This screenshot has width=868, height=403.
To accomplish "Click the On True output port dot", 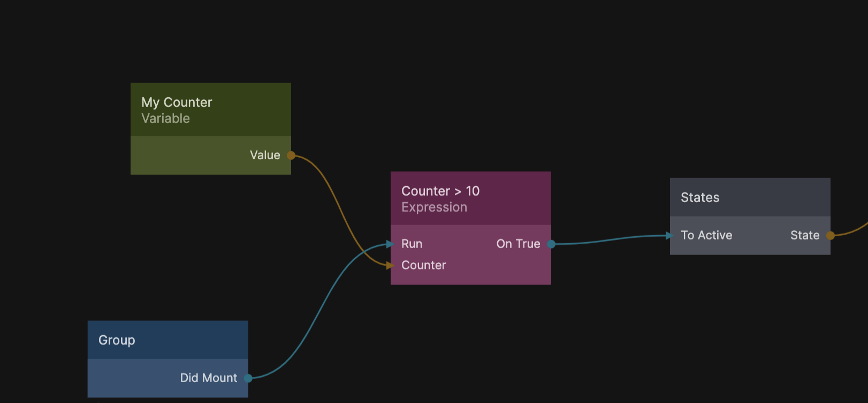I will click(x=551, y=244).
